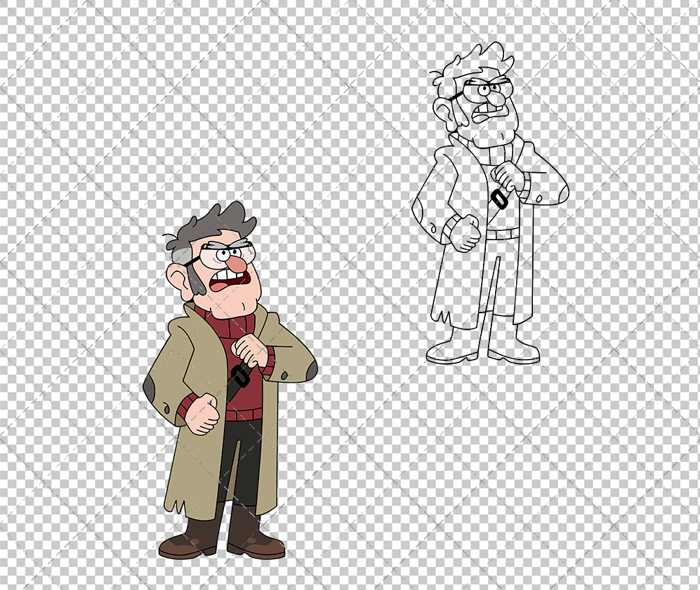Select the black-and-white outline cartoon man

point(490,203)
